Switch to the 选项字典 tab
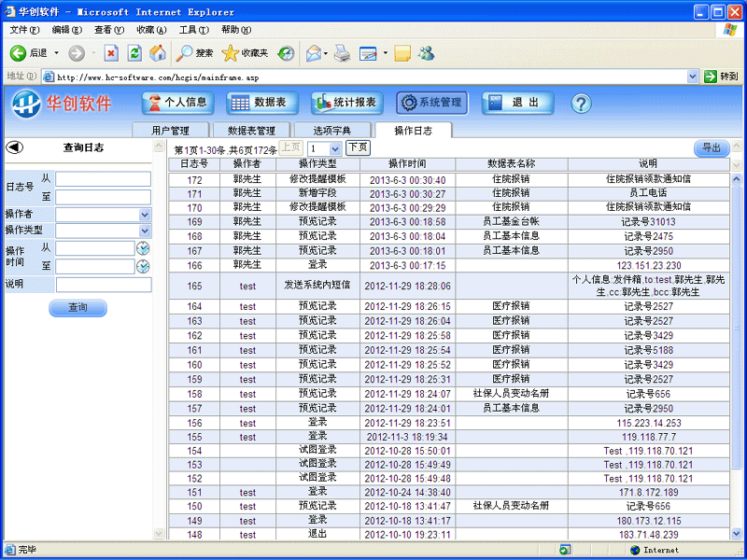This screenshot has width=747, height=560. coord(331,131)
